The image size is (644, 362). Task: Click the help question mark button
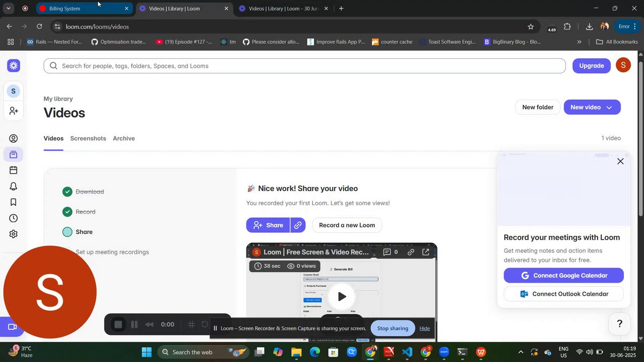click(620, 324)
